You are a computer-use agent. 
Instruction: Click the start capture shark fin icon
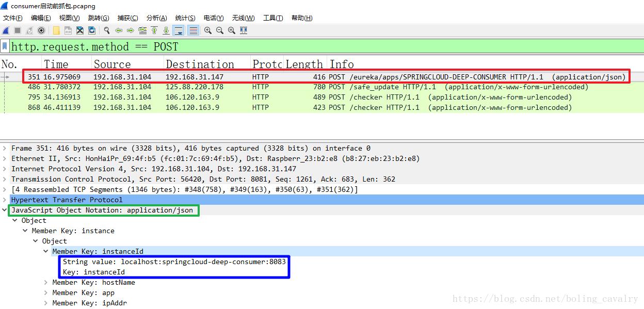pyautogui.click(x=6, y=30)
